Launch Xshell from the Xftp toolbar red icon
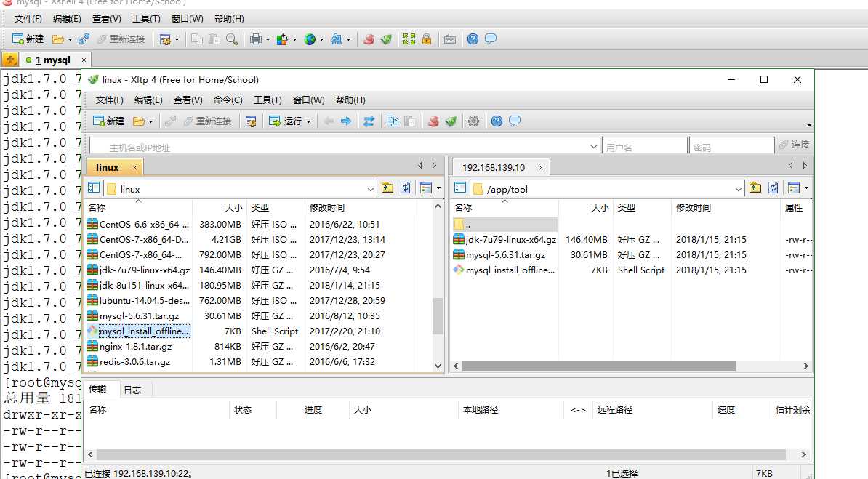868x479 pixels. [433, 121]
